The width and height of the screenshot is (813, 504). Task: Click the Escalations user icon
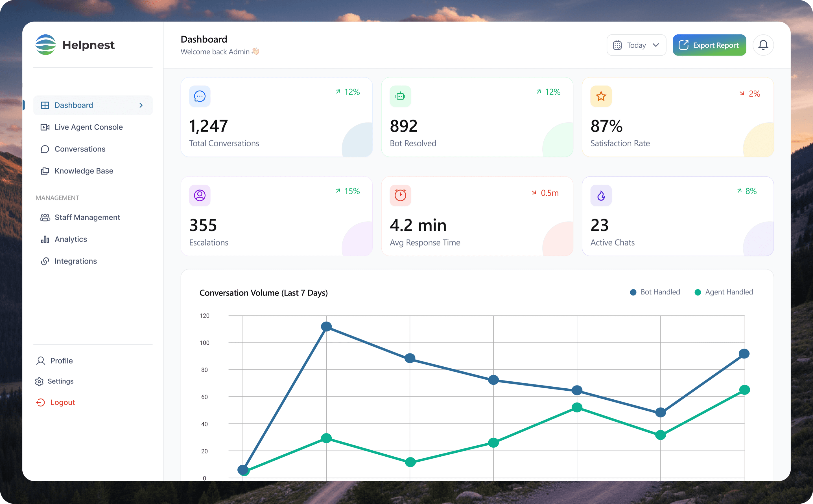pyautogui.click(x=200, y=195)
